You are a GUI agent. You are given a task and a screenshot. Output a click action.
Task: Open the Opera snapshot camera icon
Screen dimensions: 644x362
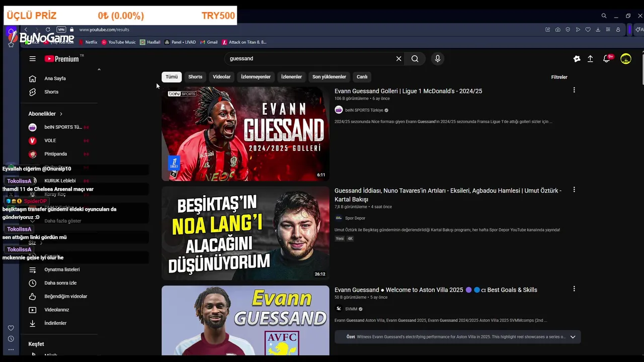(557, 30)
